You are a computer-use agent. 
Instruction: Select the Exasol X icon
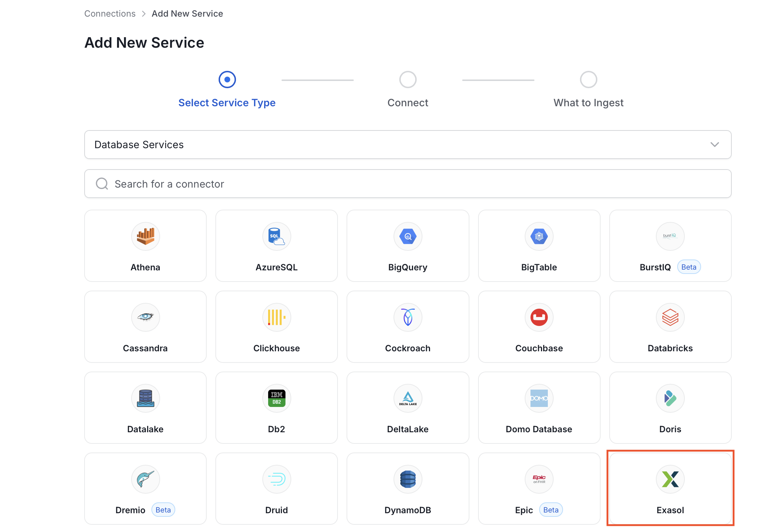coord(670,479)
